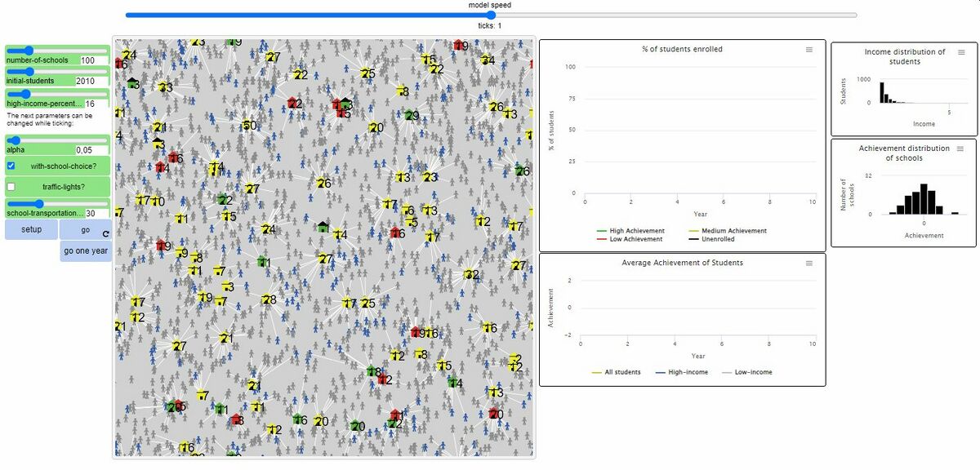
Task: Click the alpha slider track
Action: coord(57,140)
